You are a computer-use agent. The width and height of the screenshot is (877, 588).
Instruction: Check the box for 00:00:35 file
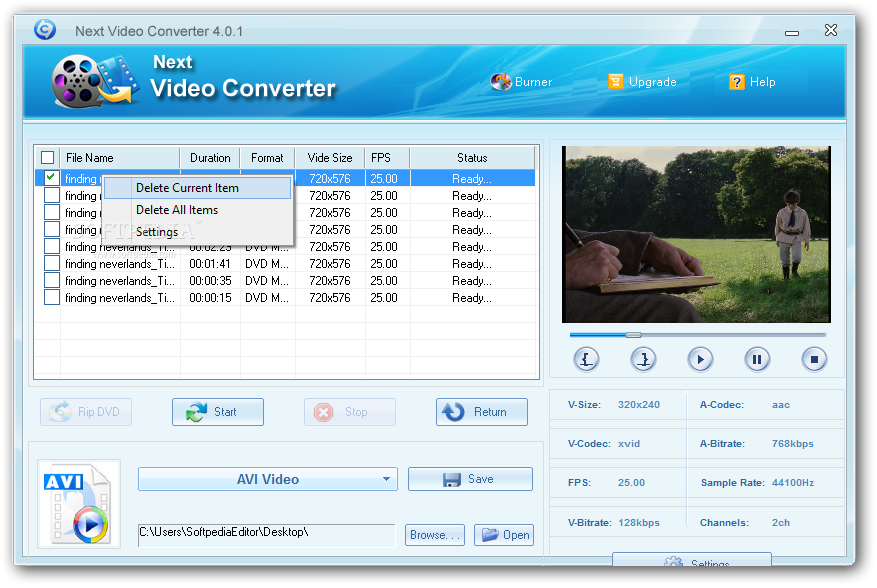(x=51, y=280)
